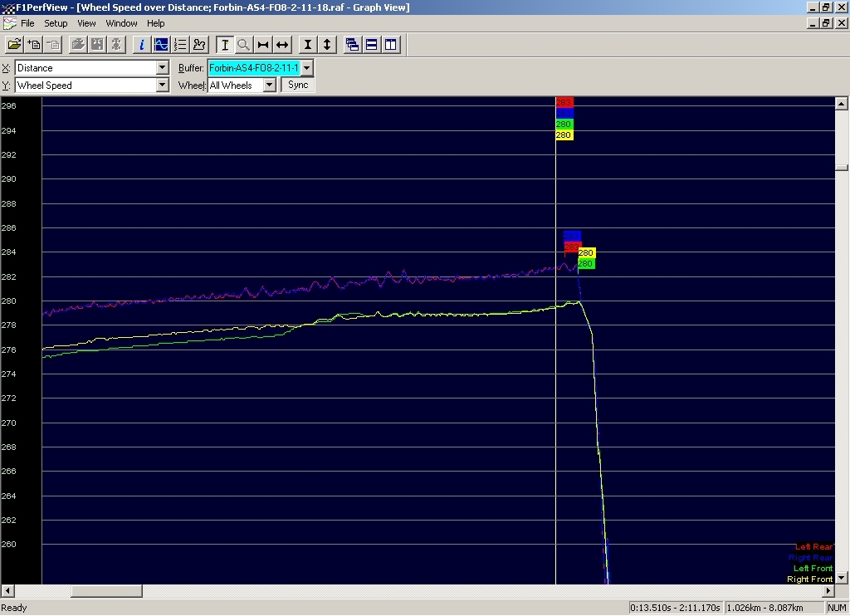Click the grayed-out figure icon next to the car setup icon
Viewport: 850px width, 616px height.
click(x=116, y=45)
